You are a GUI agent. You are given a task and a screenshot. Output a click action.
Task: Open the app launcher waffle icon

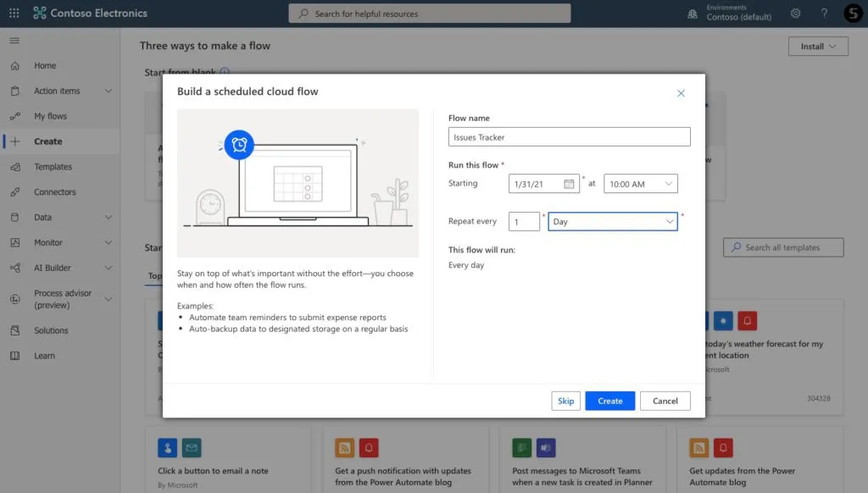point(14,13)
